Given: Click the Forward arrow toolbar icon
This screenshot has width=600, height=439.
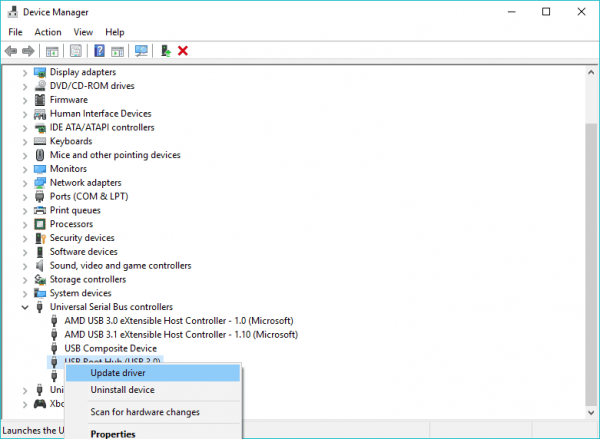Looking at the screenshot, I should click(28, 51).
